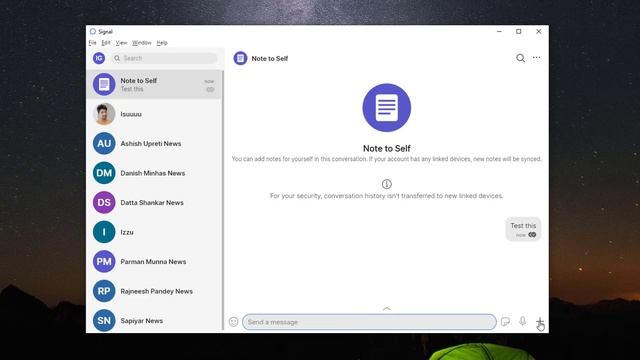This screenshot has width=640, height=360.
Task: Open Danish Minhas News conversation
Action: (154, 173)
